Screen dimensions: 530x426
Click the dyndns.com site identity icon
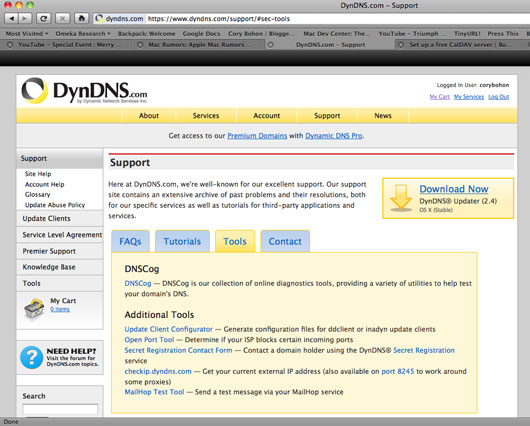pyautogui.click(x=99, y=19)
